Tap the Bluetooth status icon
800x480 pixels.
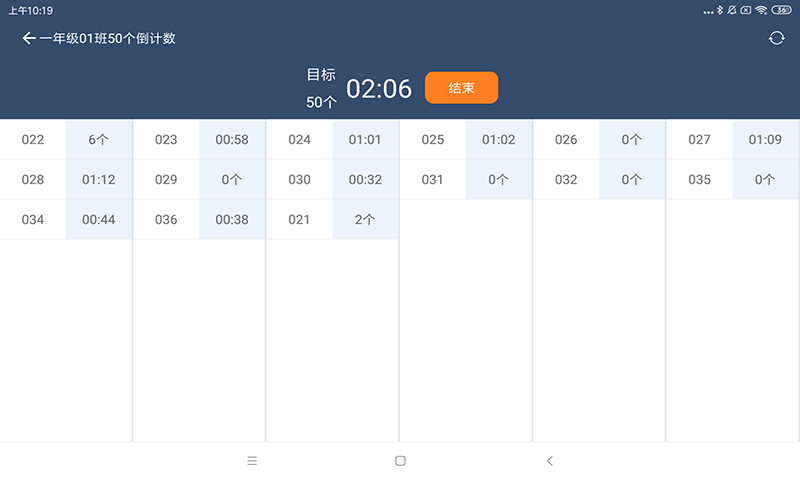tap(719, 10)
